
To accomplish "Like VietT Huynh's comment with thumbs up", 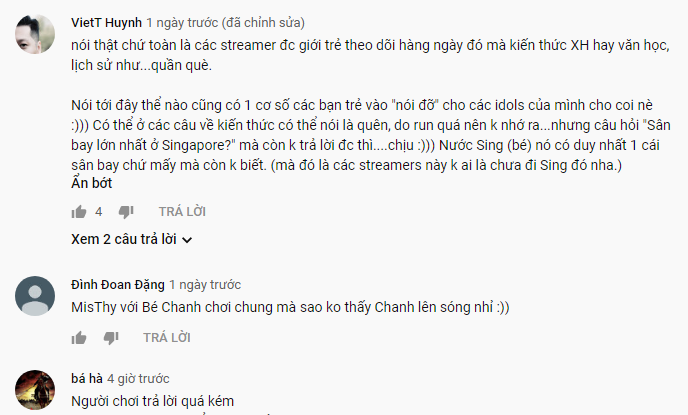I will 79,212.
